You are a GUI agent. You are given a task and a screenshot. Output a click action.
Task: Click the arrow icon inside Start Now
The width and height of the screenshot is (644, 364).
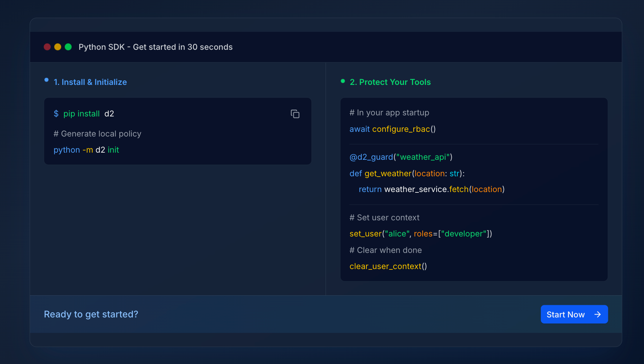(x=597, y=314)
